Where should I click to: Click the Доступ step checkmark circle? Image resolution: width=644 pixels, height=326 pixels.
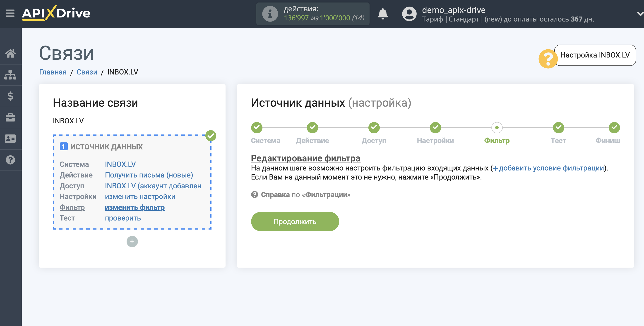coord(374,128)
